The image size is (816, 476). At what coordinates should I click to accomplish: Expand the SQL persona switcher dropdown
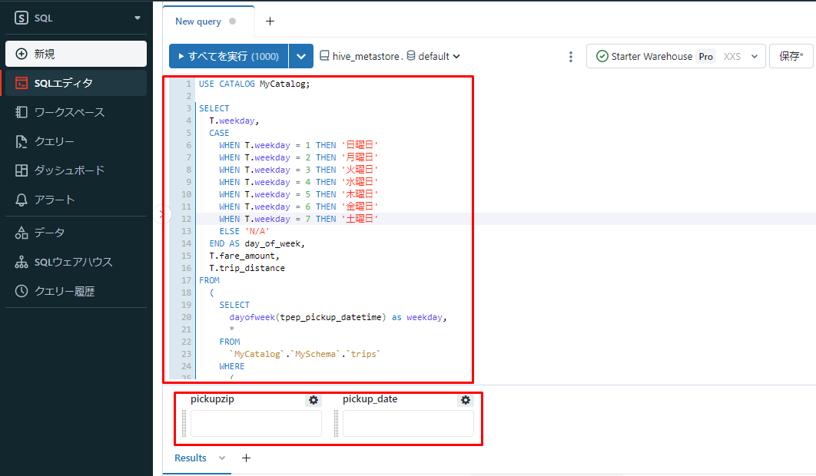click(137, 18)
